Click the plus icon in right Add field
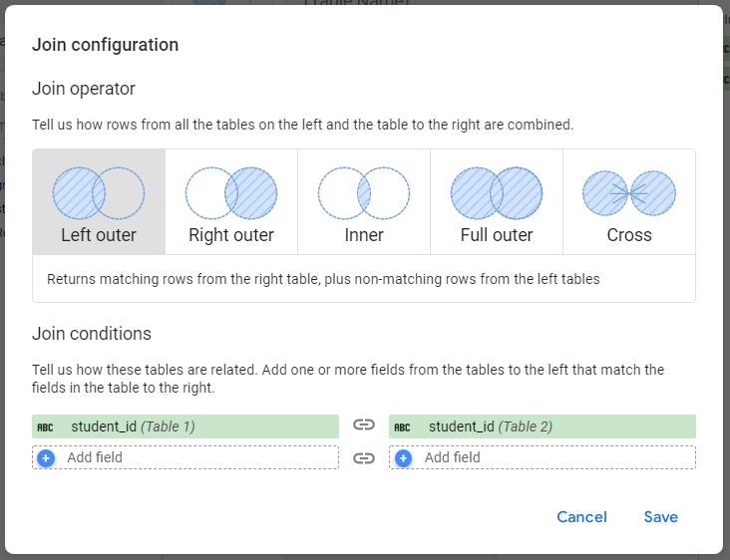730x560 pixels. pyautogui.click(x=403, y=458)
